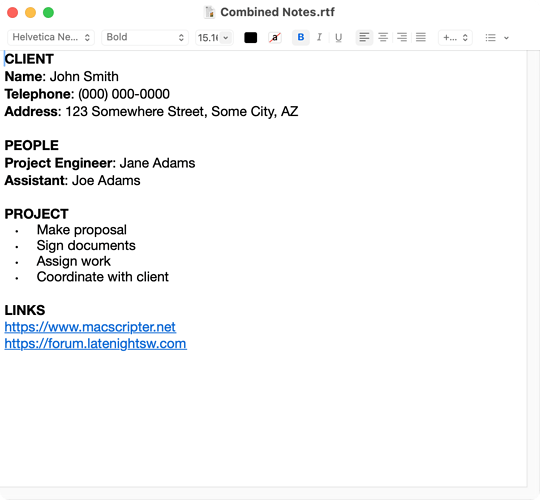Click Project Engineer Jane Adams line
This screenshot has width=540, height=500.
coord(100,163)
